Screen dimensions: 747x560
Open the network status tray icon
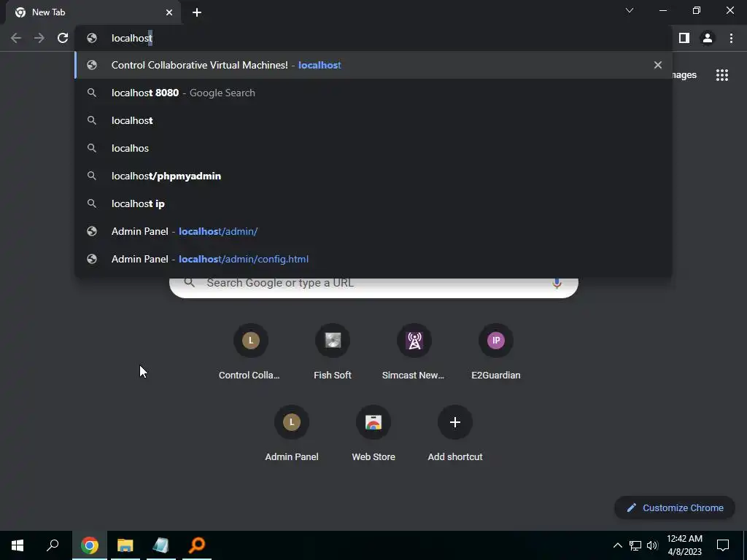pos(635,545)
